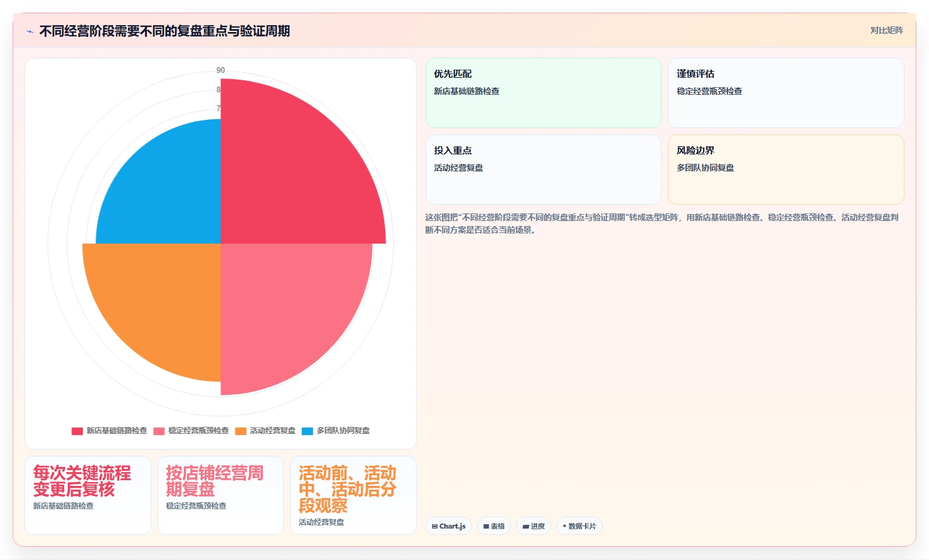The width and height of the screenshot is (929, 560).
Task: Click the 对比矩阵 label in the header
Action: coord(886,30)
